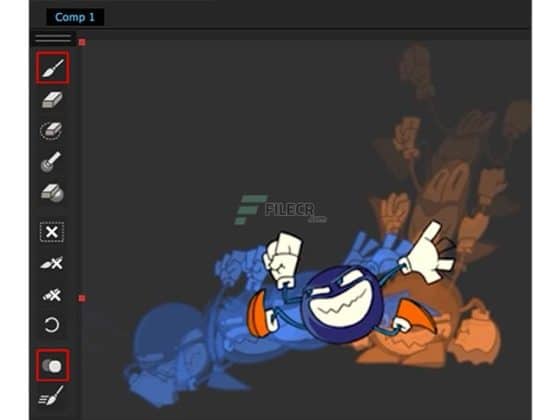Choose the eraser with dotted lasso tool
560x420 pixels.
click(x=51, y=131)
